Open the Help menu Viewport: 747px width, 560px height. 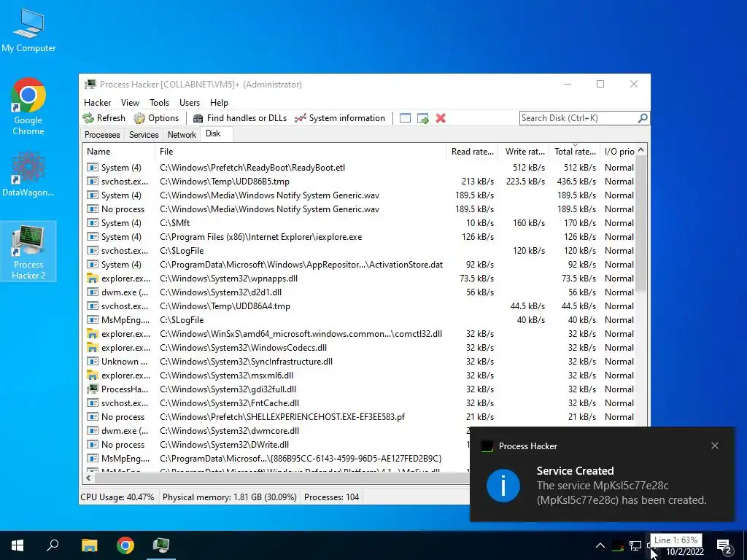pyautogui.click(x=219, y=102)
